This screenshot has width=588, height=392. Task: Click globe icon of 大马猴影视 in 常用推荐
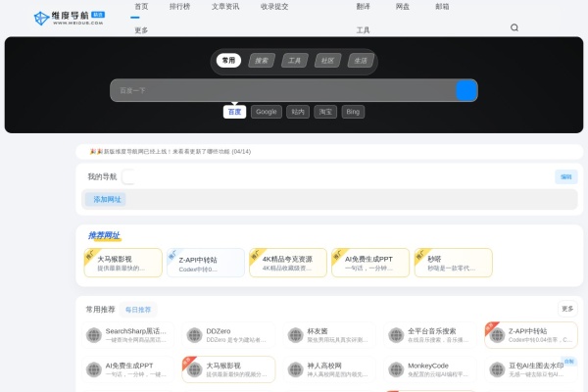195,369
